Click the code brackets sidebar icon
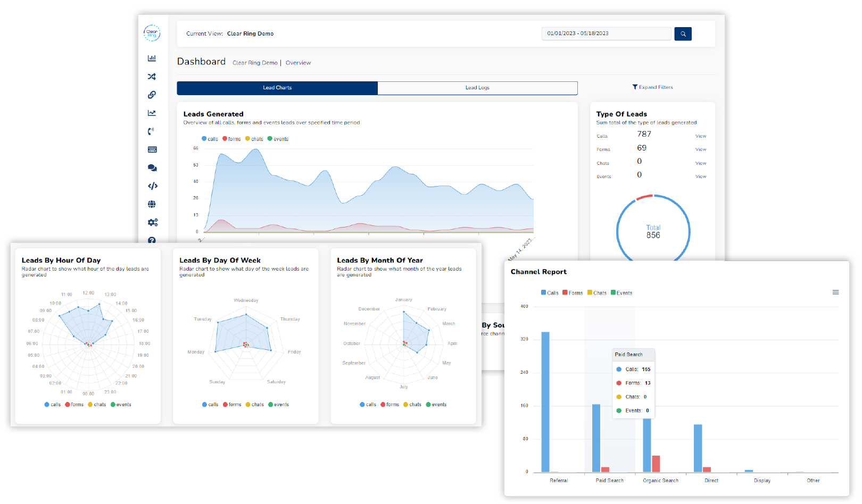The height and width of the screenshot is (504, 862). (153, 186)
